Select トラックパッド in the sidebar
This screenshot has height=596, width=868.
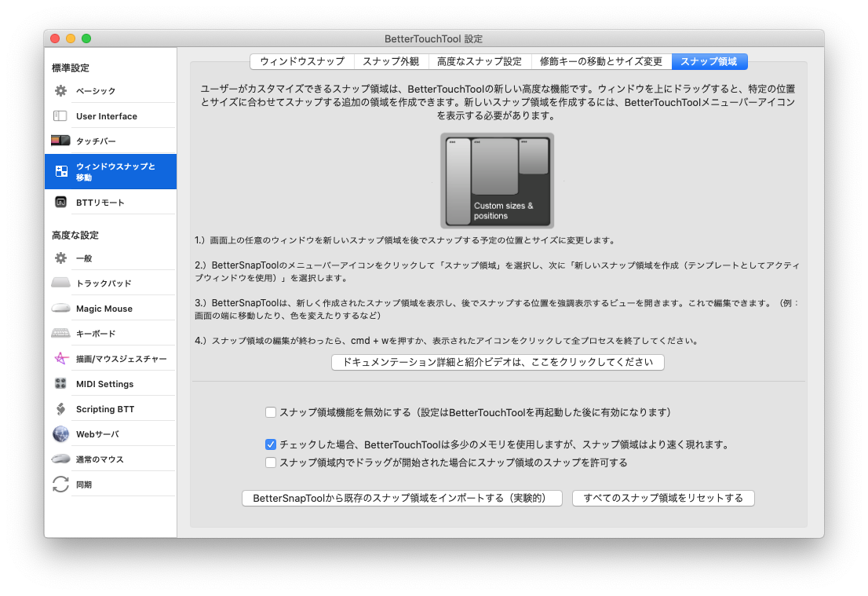pos(111,283)
